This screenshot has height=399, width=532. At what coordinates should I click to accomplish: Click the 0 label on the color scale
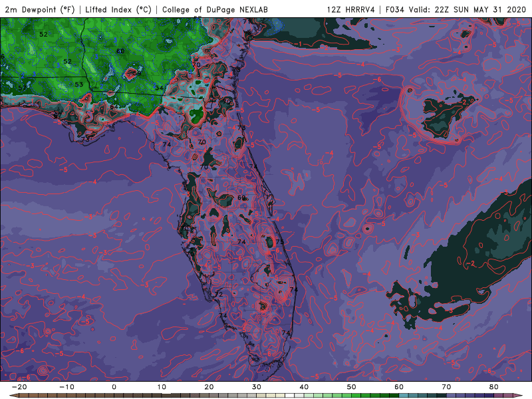[114, 387]
